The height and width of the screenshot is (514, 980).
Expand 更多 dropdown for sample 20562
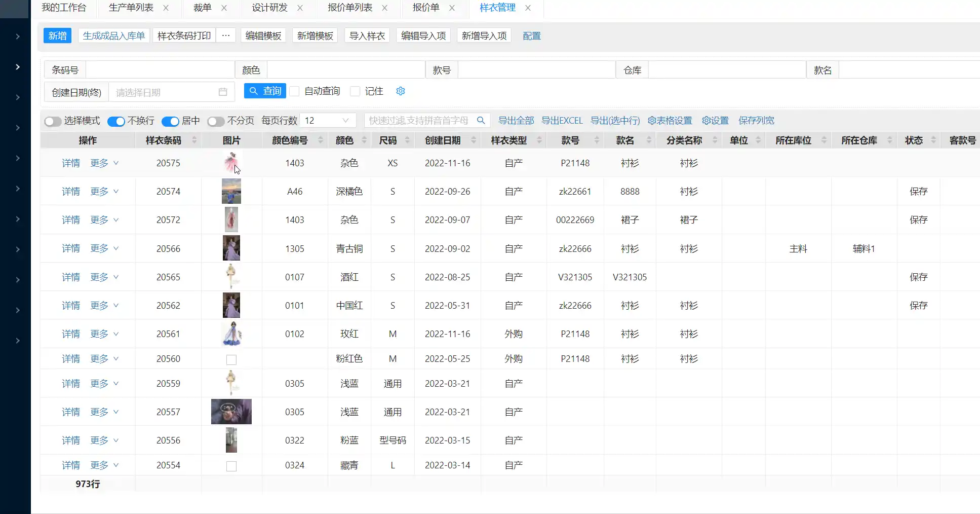pyautogui.click(x=104, y=305)
